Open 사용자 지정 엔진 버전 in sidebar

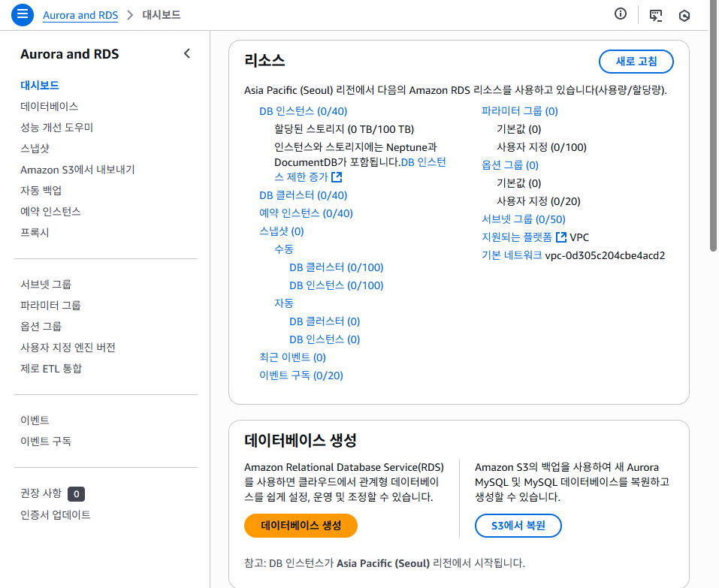pyautogui.click(x=68, y=348)
